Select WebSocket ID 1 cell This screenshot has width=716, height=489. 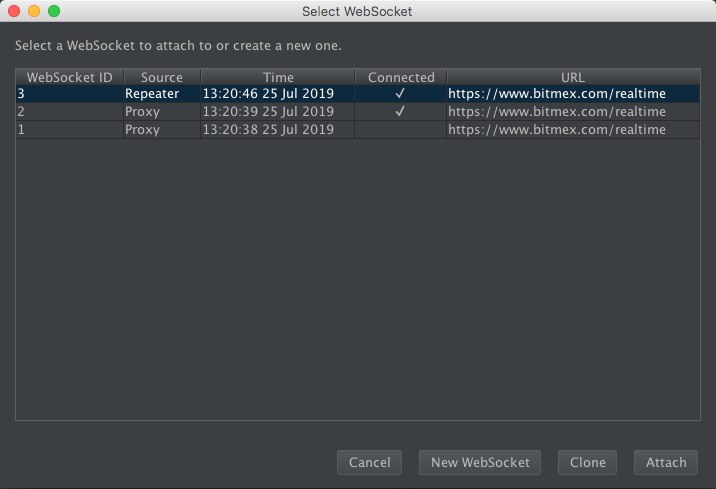pyautogui.click(x=69, y=130)
